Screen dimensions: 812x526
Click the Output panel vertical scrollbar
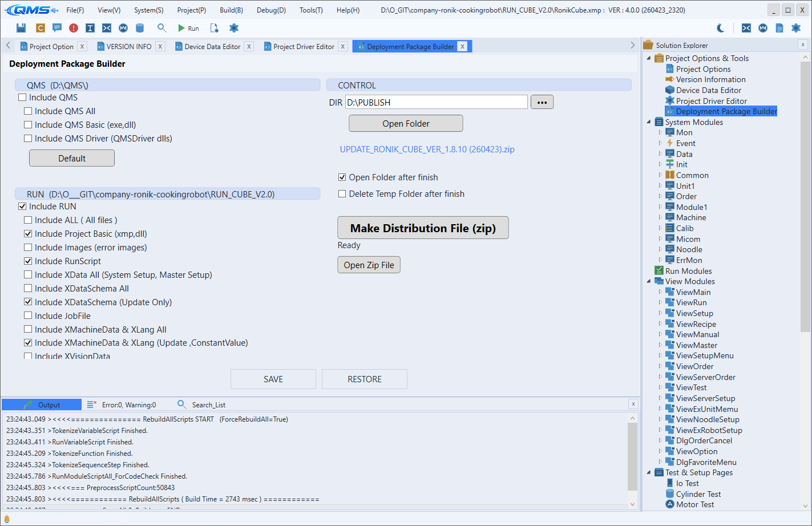point(632,456)
